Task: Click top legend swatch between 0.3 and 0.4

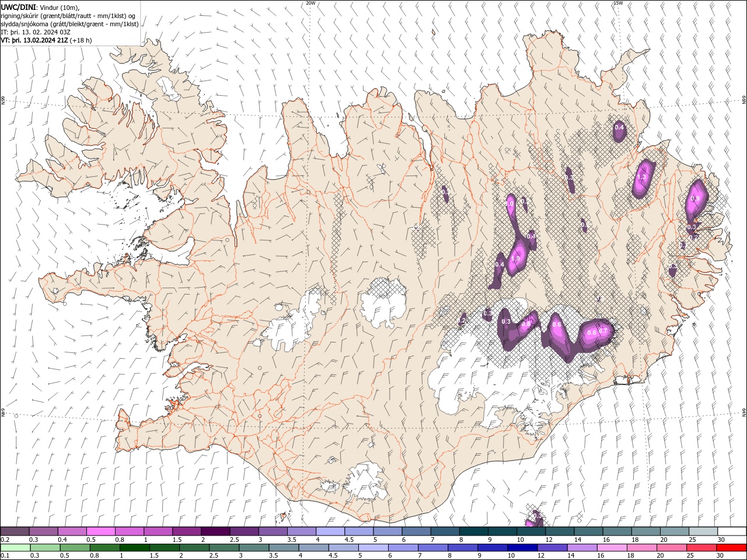Action: pos(43,531)
